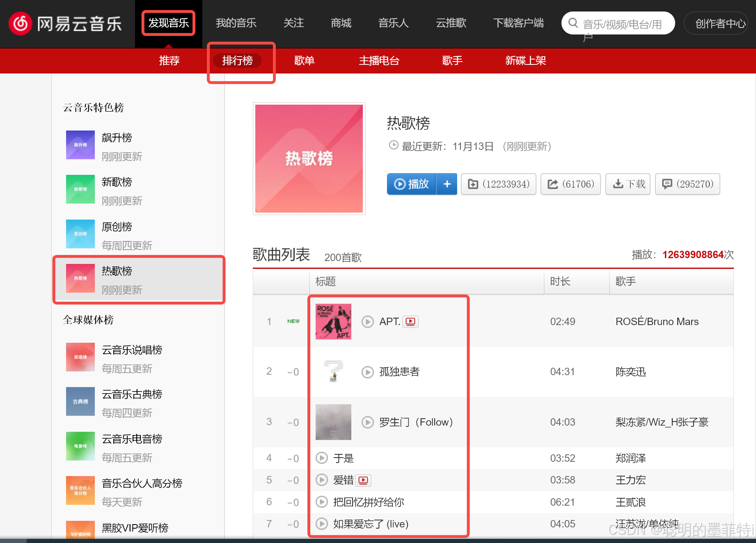The width and height of the screenshot is (756, 543).
Task: Download the chart with 下载 button
Action: (x=628, y=184)
